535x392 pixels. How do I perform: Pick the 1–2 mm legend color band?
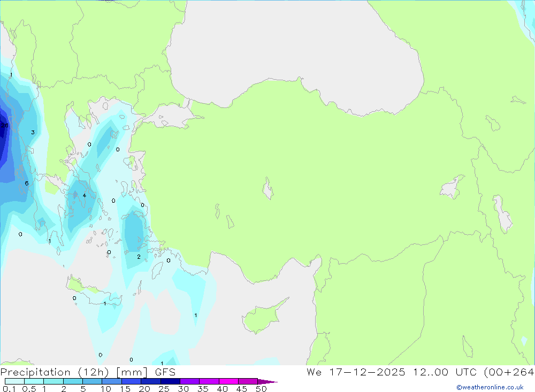pos(53,381)
